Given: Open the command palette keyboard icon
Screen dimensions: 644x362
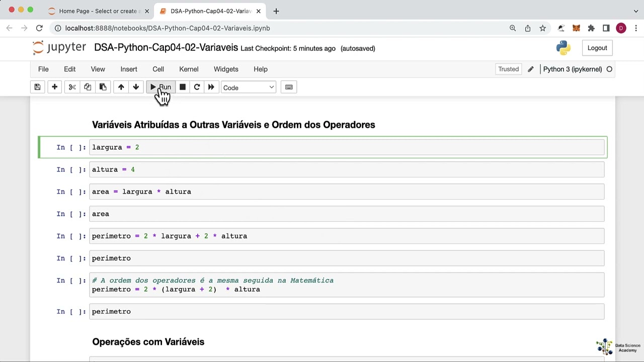Looking at the screenshot, I should pos(289,87).
